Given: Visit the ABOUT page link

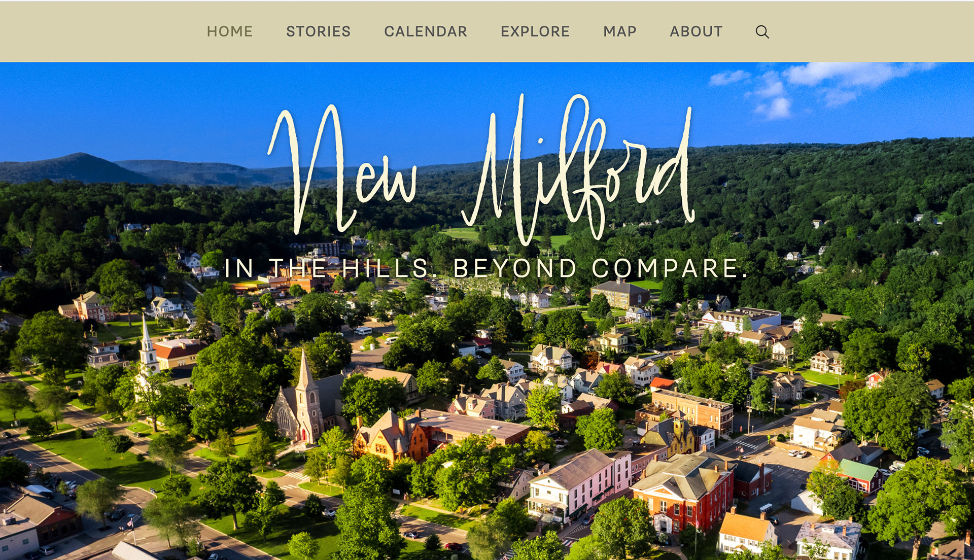Looking at the screenshot, I should (696, 31).
